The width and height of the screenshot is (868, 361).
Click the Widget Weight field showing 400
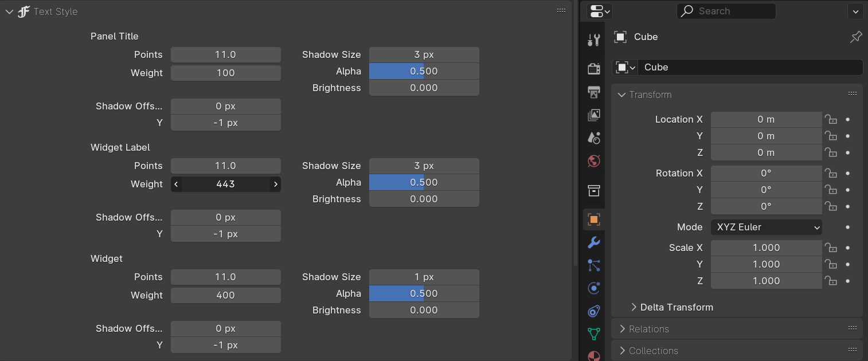(226, 295)
